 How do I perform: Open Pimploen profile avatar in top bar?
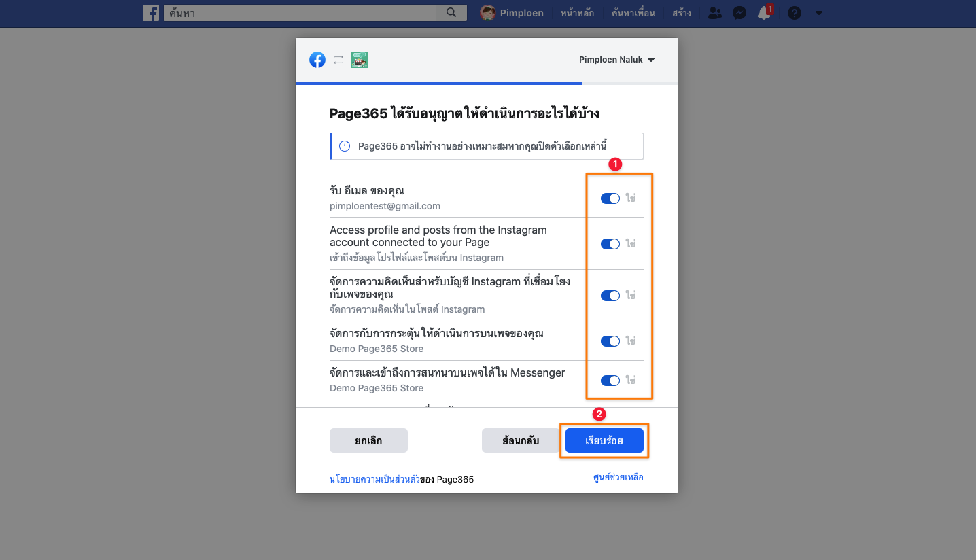pos(487,13)
